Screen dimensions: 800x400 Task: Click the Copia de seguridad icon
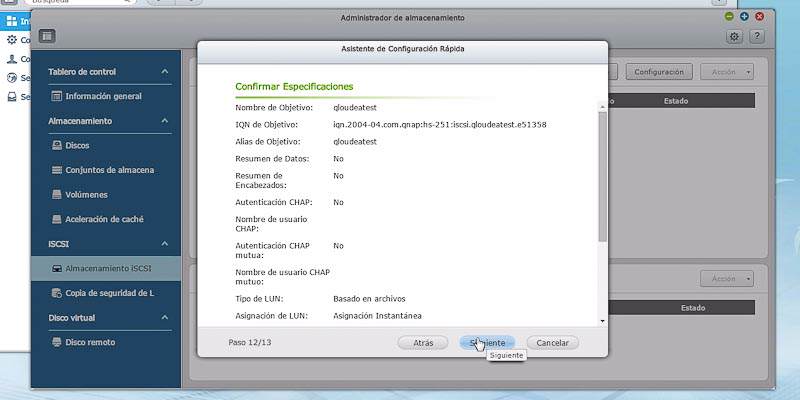(x=57, y=293)
